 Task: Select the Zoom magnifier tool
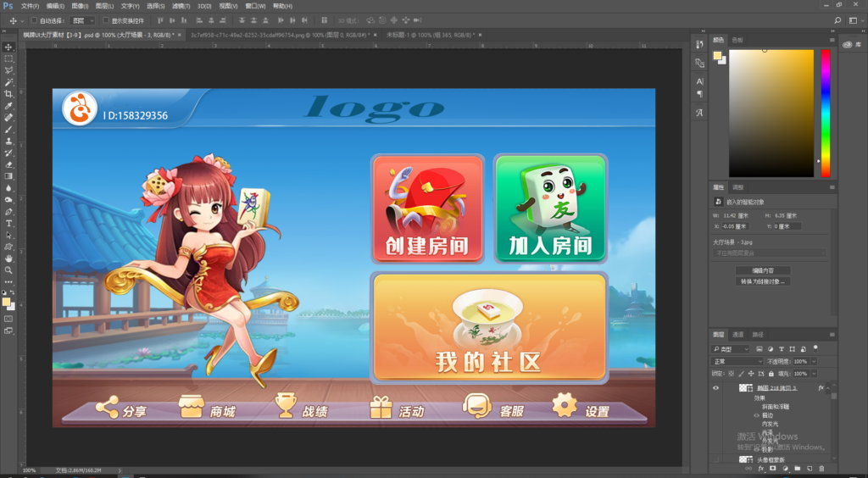[x=8, y=270]
